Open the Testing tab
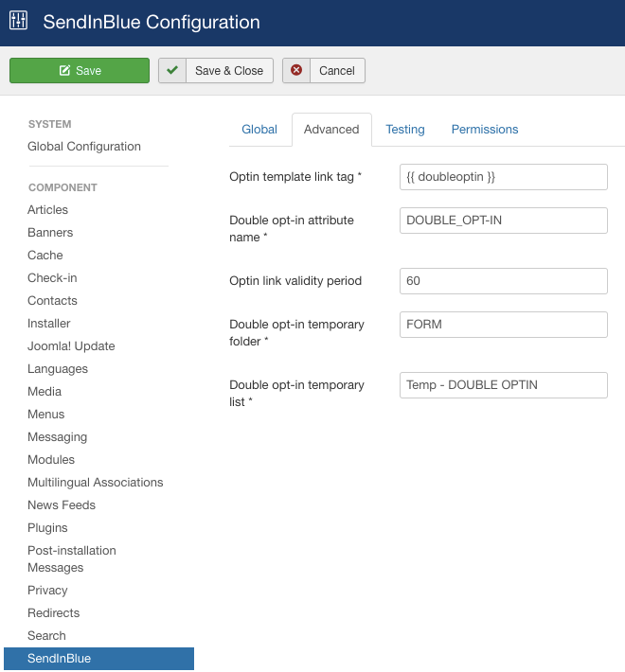Image resolution: width=625 pixels, height=672 pixels. [x=404, y=130]
